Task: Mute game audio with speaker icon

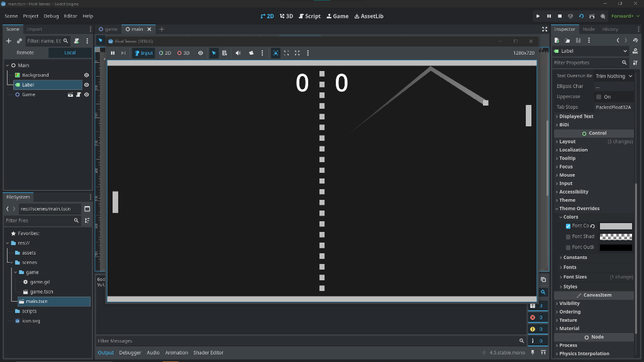Action: (238, 53)
